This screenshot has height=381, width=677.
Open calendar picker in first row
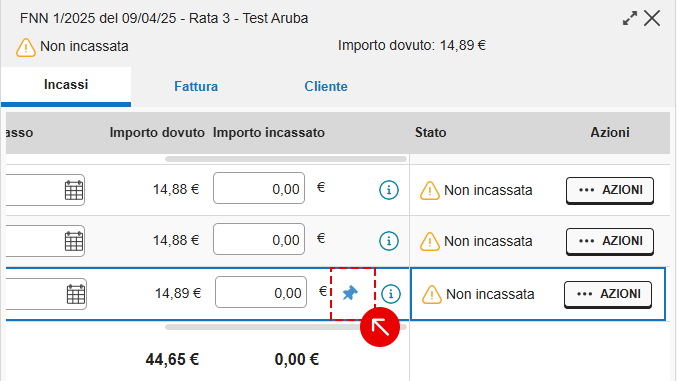pos(73,190)
